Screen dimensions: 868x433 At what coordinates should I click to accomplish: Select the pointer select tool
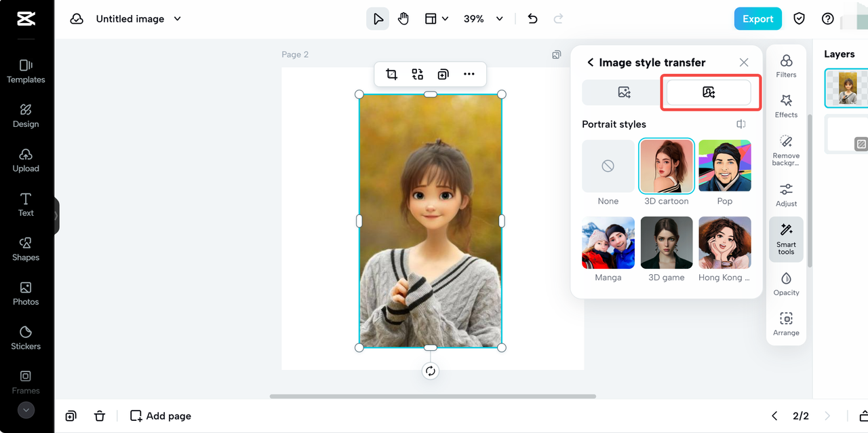378,19
